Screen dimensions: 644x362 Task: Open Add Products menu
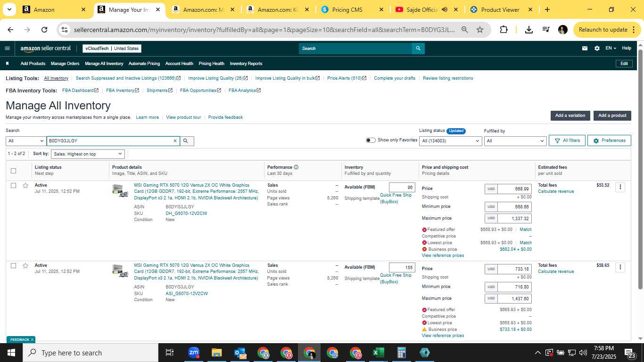[x=33, y=63]
